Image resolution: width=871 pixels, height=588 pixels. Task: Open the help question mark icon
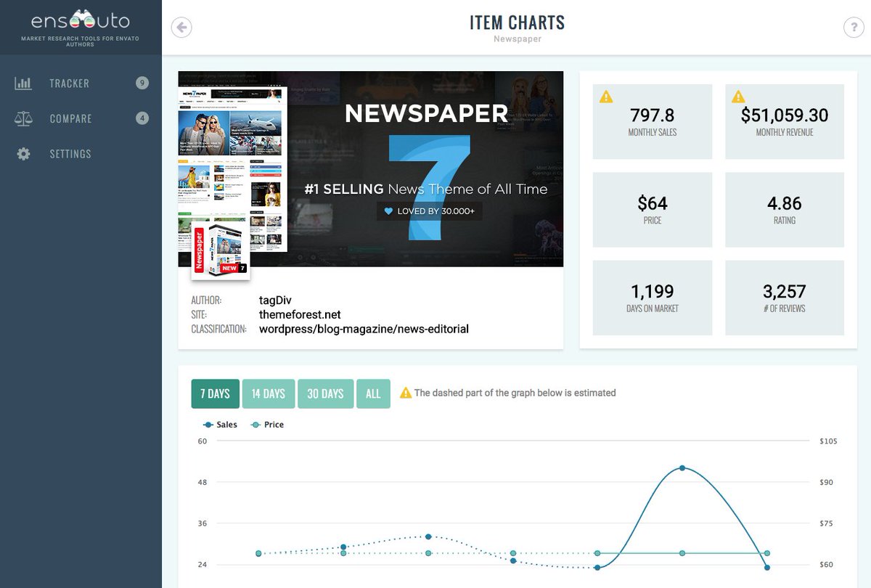pos(853,28)
